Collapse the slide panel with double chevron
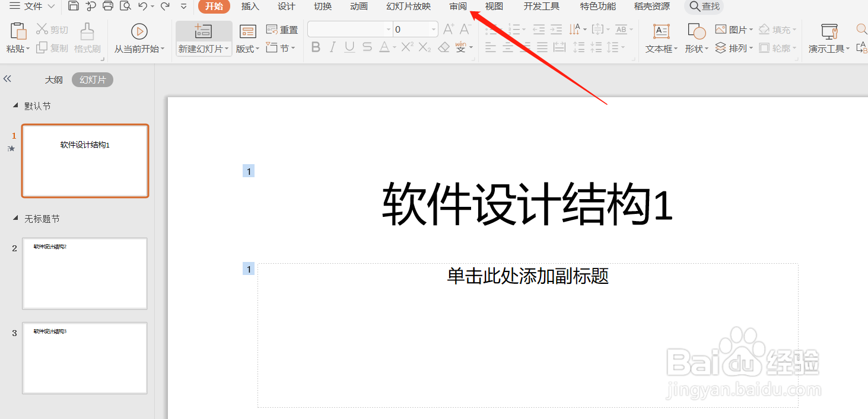This screenshot has height=419, width=868. (8, 79)
